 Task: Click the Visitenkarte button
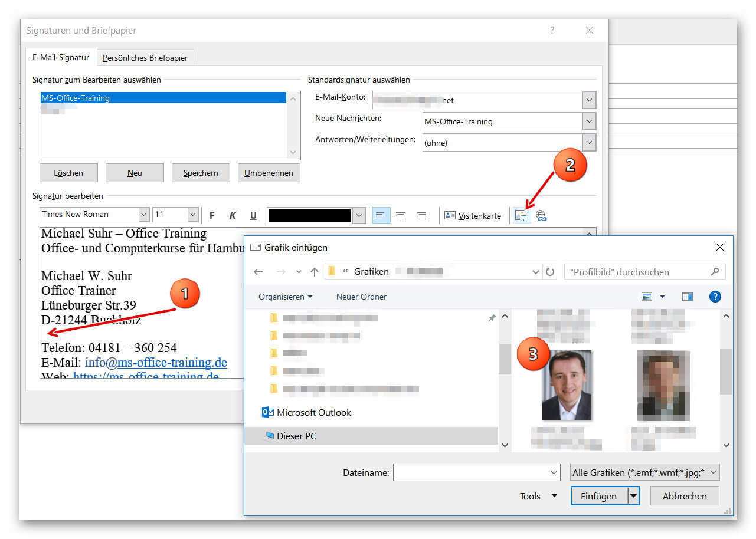click(473, 216)
